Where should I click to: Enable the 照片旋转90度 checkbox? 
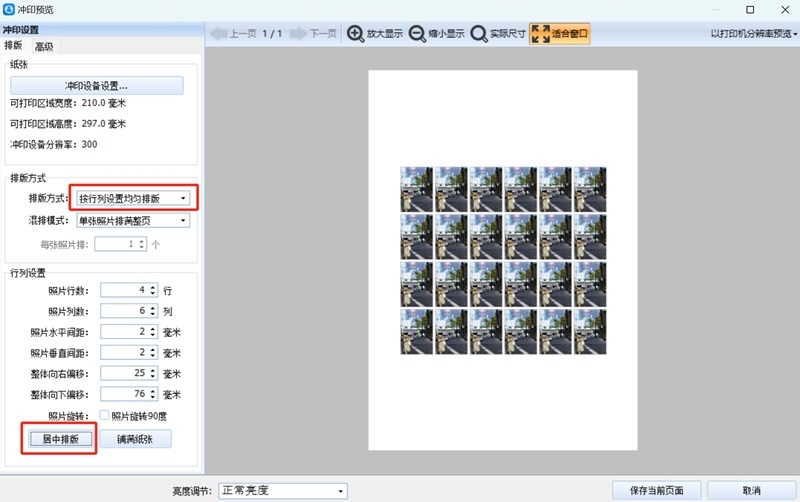pos(104,415)
